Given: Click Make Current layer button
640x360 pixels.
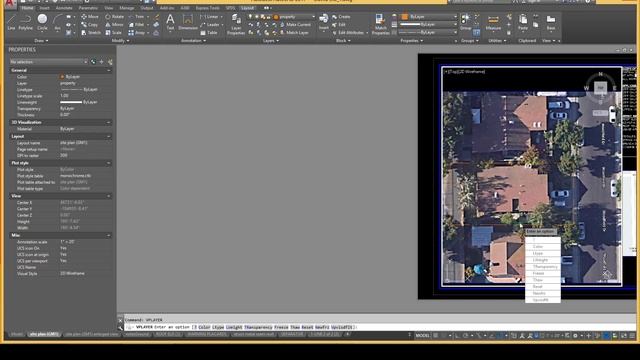Looking at the screenshot, I should pyautogui.click(x=295, y=24).
